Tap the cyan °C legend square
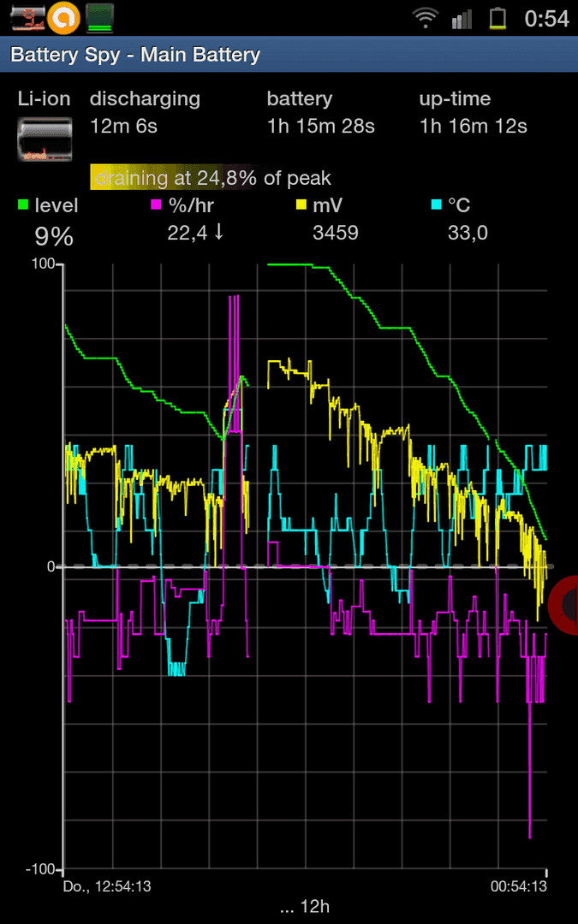 coord(437,205)
